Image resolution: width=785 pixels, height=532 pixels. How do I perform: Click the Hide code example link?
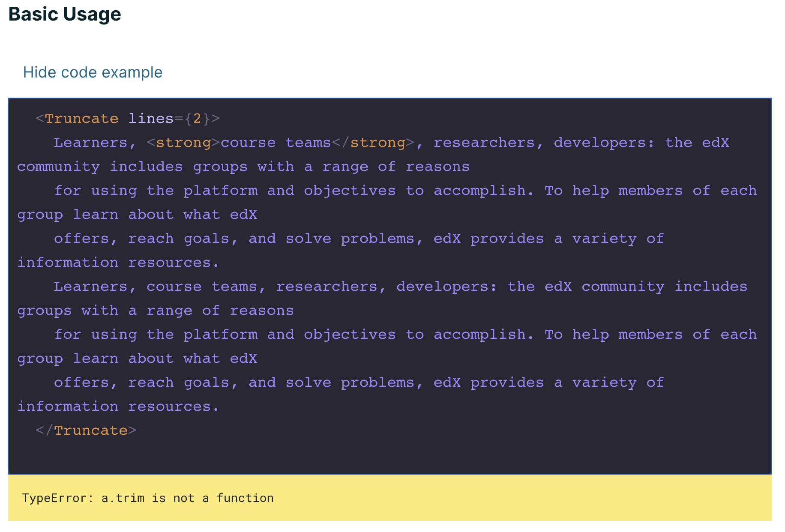pos(93,72)
